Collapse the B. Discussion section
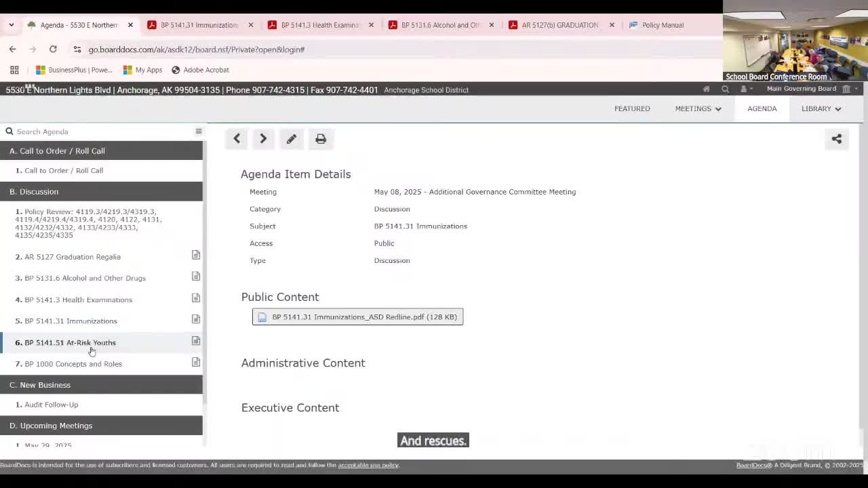 pyautogui.click(x=101, y=192)
